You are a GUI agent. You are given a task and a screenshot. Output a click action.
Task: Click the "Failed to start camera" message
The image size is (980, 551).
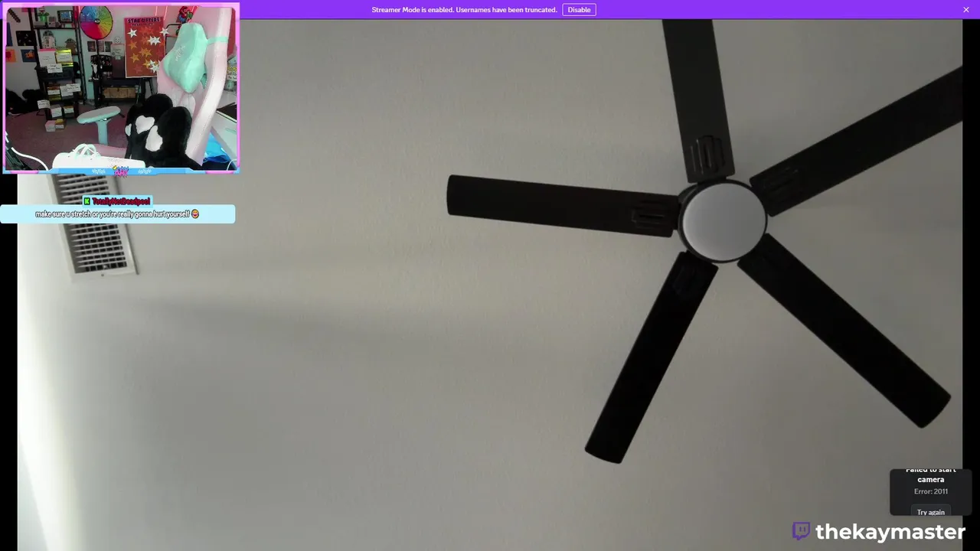click(930, 474)
